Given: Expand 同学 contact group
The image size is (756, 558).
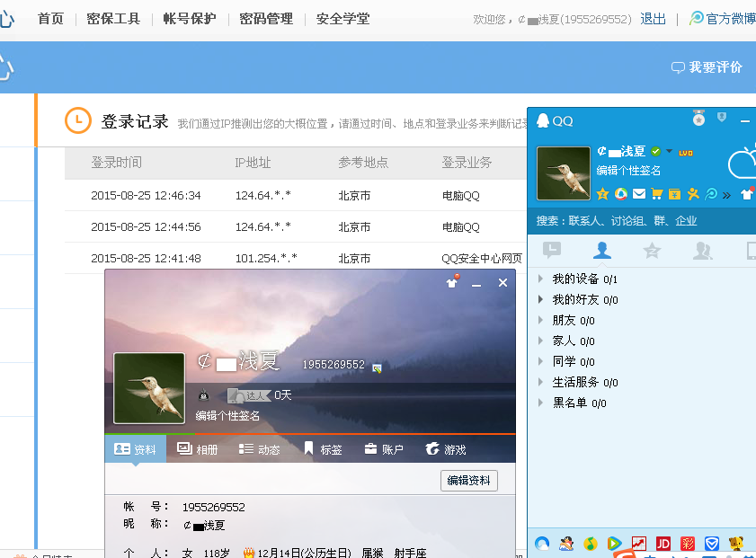Looking at the screenshot, I should point(540,361).
